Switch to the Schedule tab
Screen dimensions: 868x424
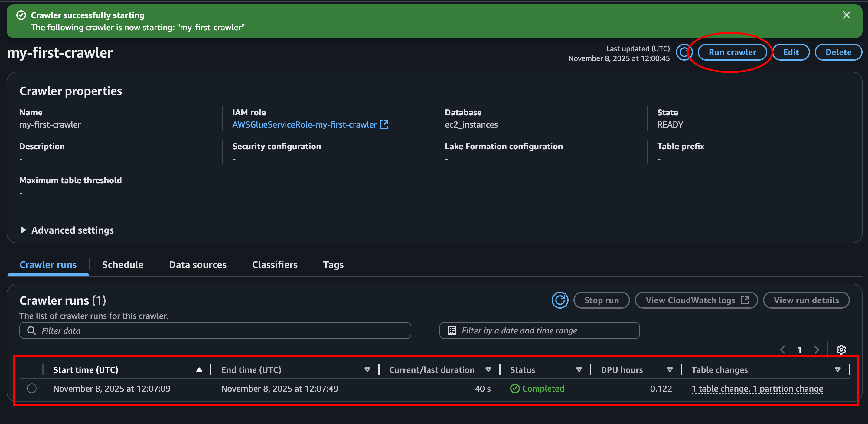pos(123,265)
